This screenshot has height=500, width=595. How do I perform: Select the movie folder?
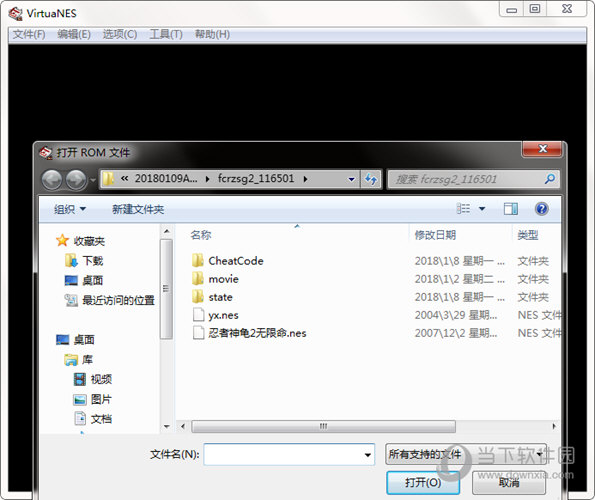click(224, 279)
